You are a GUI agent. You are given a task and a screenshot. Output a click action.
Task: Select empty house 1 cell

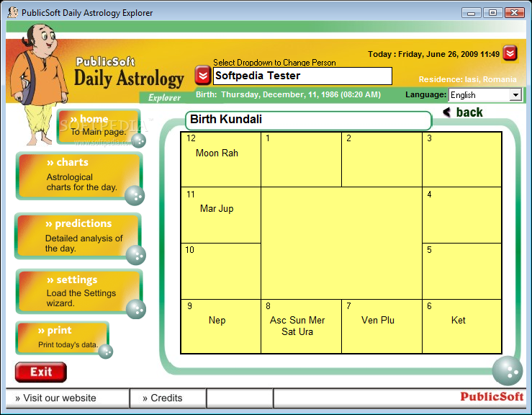302,159
